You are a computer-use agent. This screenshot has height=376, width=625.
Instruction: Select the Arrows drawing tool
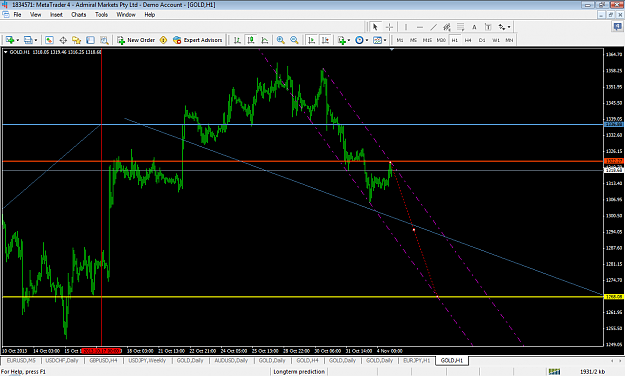pyautogui.click(x=502, y=27)
